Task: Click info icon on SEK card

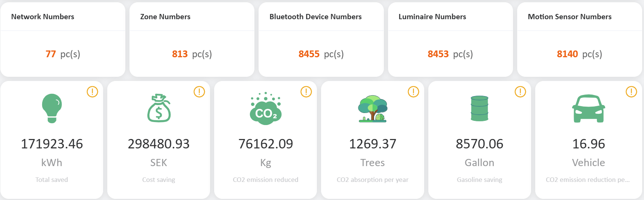Action: pyautogui.click(x=199, y=92)
